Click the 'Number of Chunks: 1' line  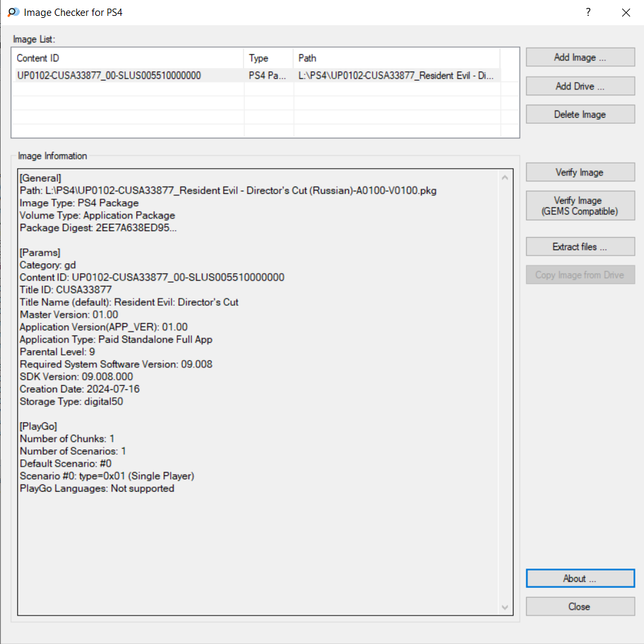click(67, 439)
